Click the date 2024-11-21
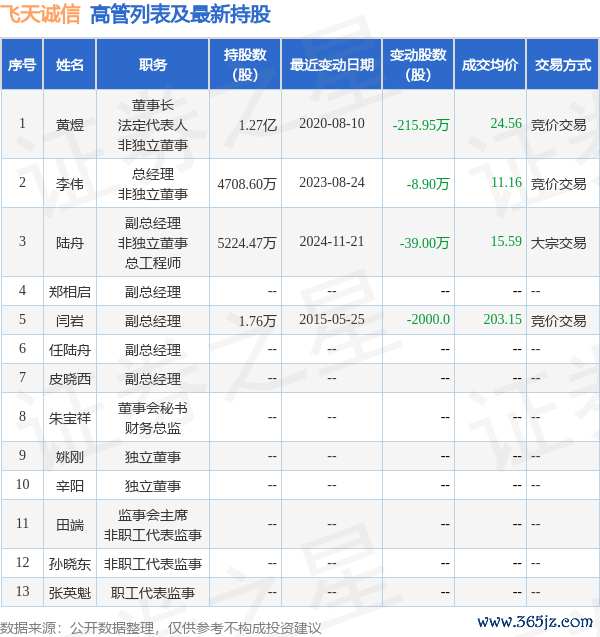This screenshot has width=600, height=637. (x=332, y=241)
